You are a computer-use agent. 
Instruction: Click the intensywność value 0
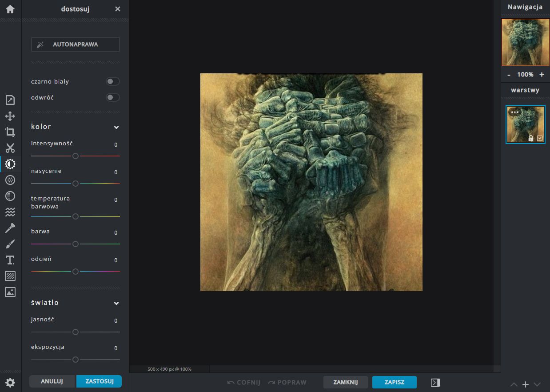116,145
